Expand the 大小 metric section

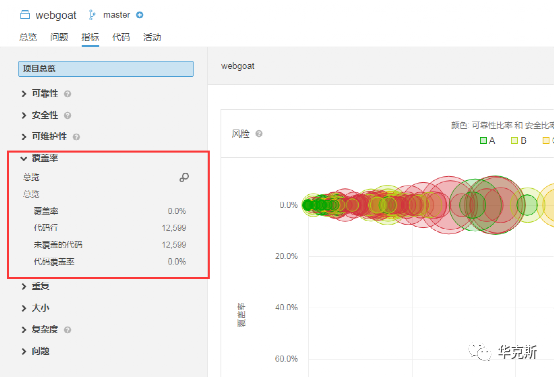(35, 308)
